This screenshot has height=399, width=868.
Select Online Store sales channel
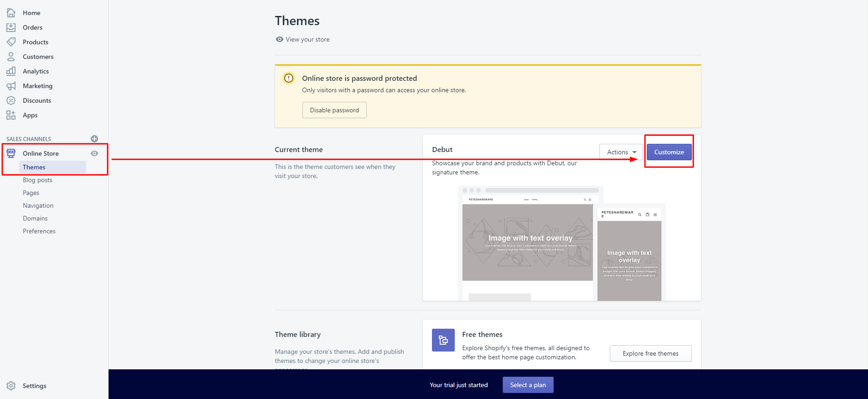(x=41, y=153)
